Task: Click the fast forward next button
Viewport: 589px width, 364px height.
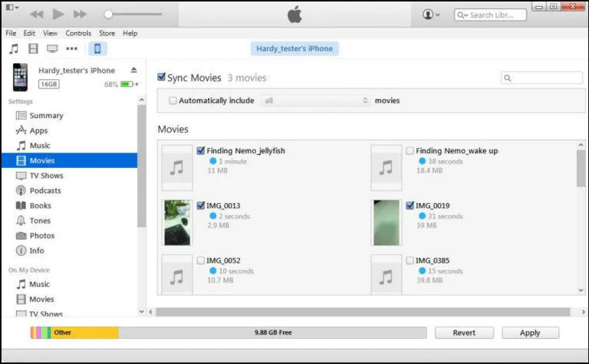Action: coord(80,14)
